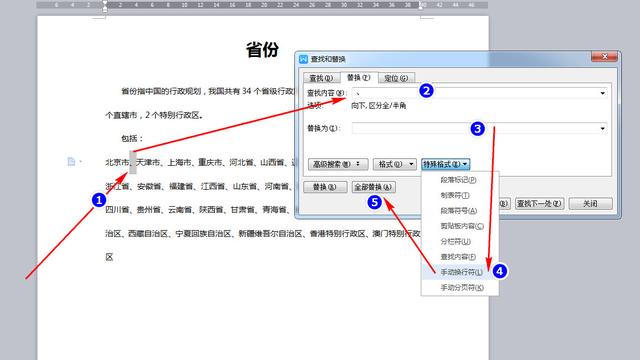Switch to the 定位(G) tab
The height and width of the screenshot is (360, 640).
[x=396, y=78]
